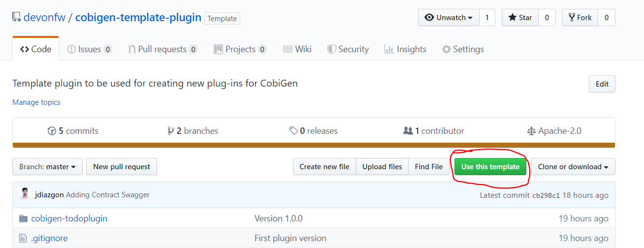This screenshot has width=644, height=248.
Task: Click jdiazgon's avatar thumbnail
Action: pyautogui.click(x=25, y=194)
